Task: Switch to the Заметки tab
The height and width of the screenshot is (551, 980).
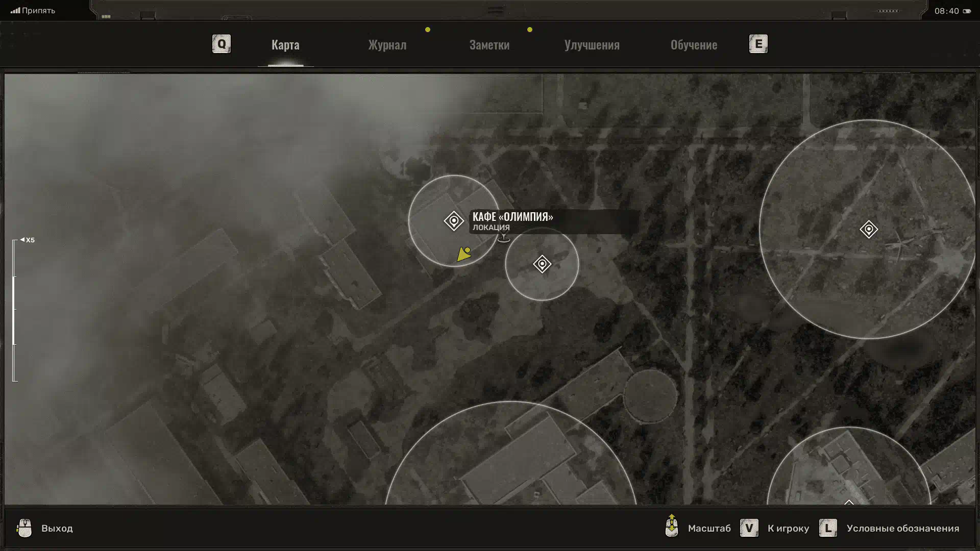Action: click(489, 45)
